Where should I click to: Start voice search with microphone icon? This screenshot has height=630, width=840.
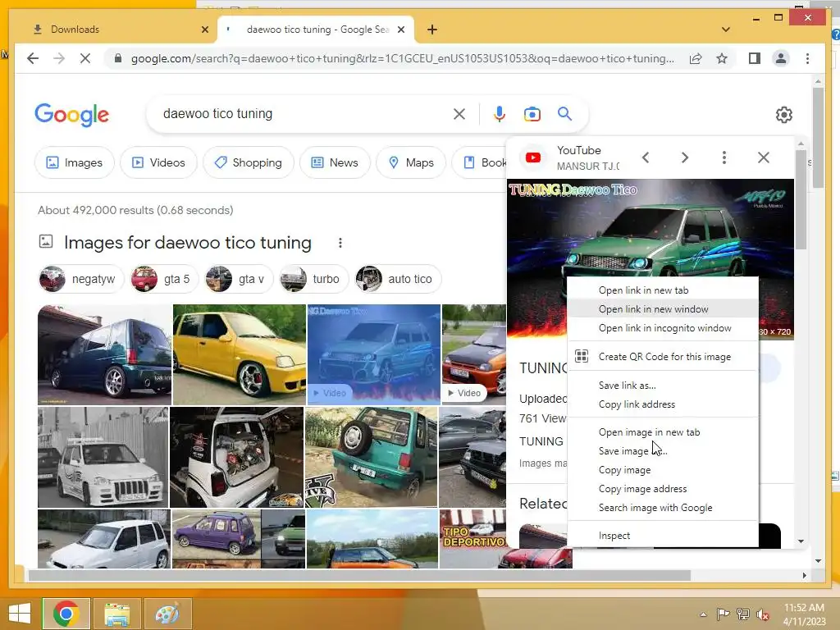tap(500, 114)
